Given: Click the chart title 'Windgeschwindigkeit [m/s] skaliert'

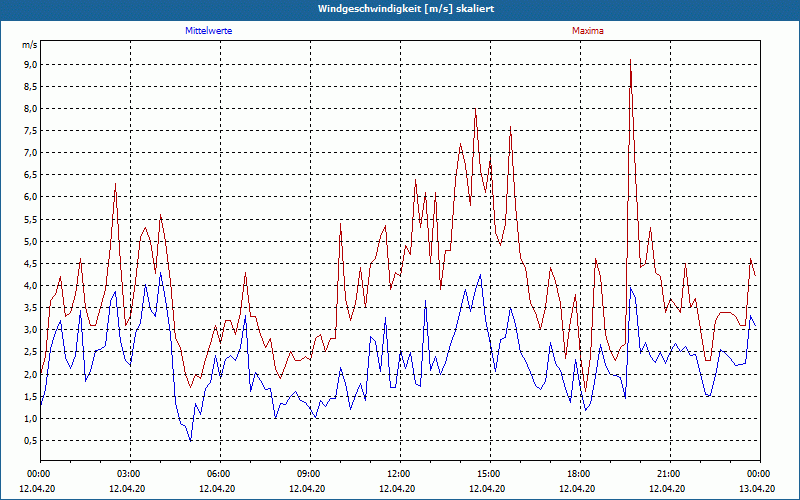Looking at the screenshot, I should coord(406,9).
